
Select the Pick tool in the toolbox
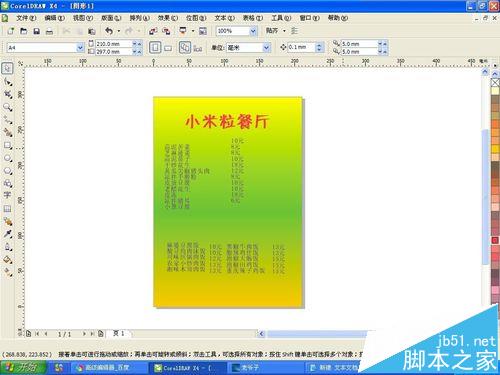point(7,68)
